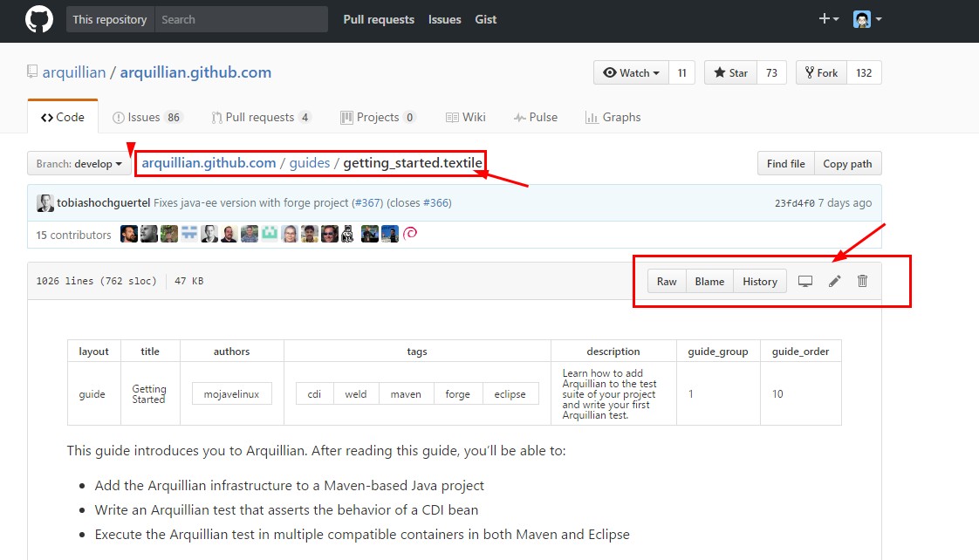
Task: Open the first contributor avatar in the list
Action: [128, 234]
